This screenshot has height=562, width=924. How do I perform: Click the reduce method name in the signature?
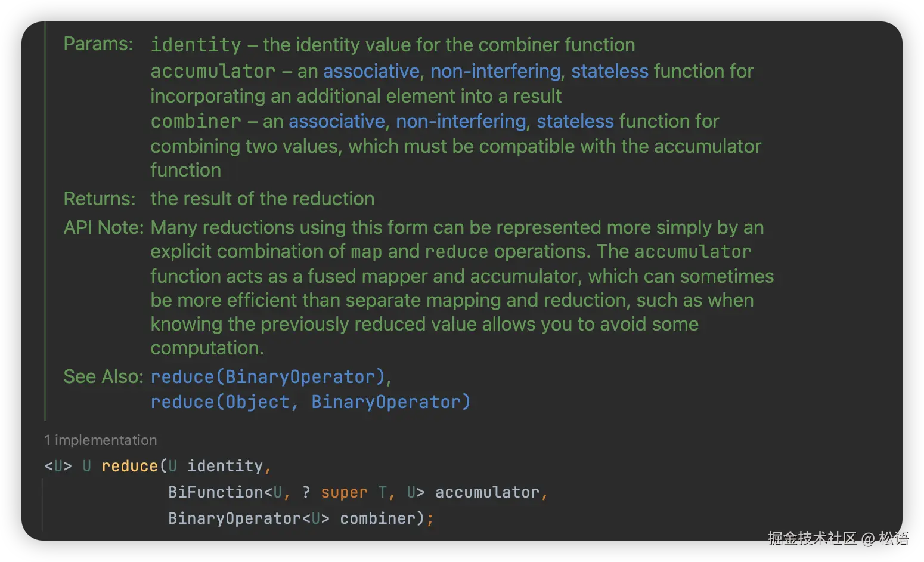[129, 466]
